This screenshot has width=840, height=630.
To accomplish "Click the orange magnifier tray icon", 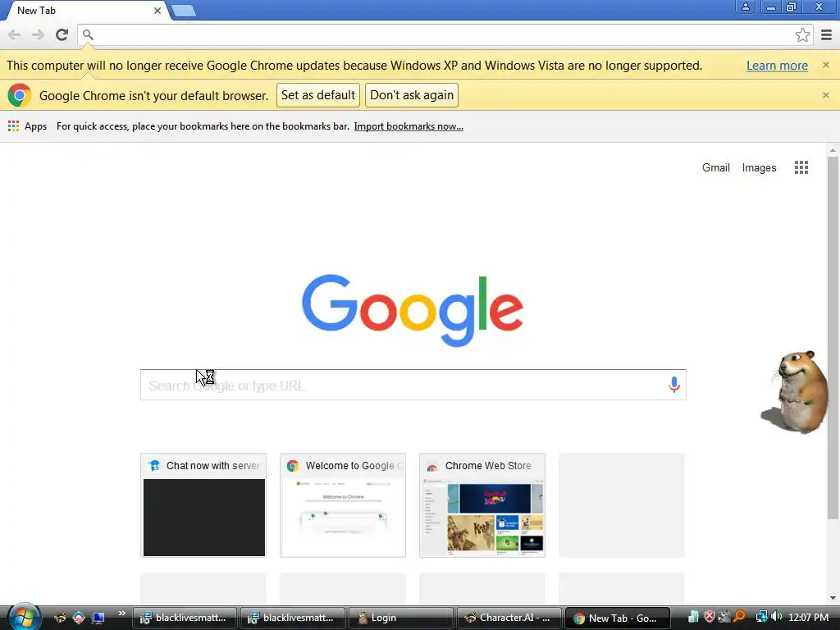I will [739, 617].
